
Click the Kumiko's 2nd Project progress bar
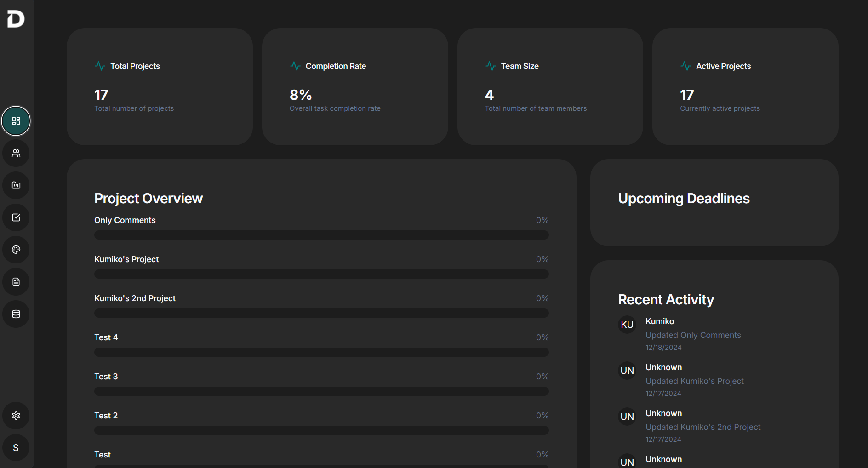coord(321,313)
